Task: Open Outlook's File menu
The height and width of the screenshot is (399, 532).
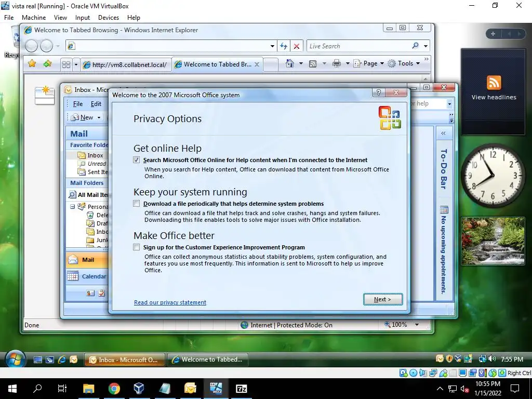Action: pyautogui.click(x=78, y=104)
